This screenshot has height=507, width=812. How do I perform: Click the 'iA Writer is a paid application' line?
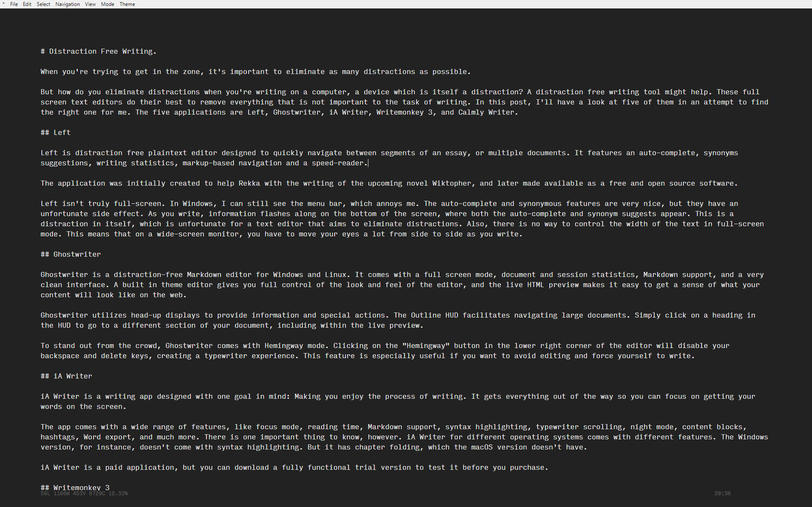(294, 467)
